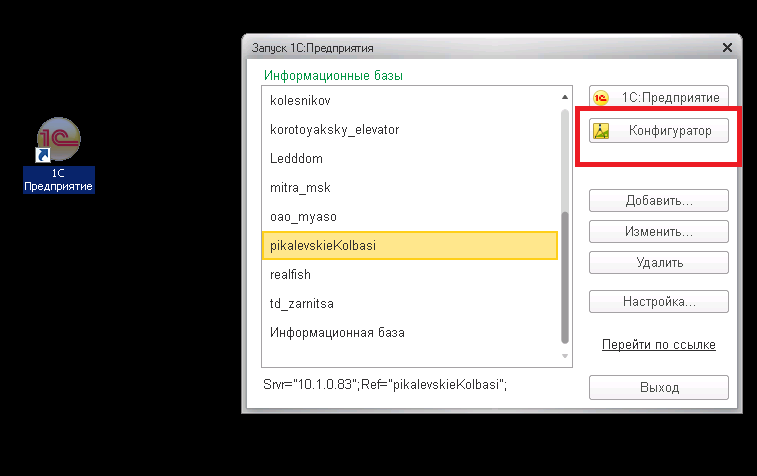
Task: Open the Настройка... dialog button
Action: coord(659,301)
